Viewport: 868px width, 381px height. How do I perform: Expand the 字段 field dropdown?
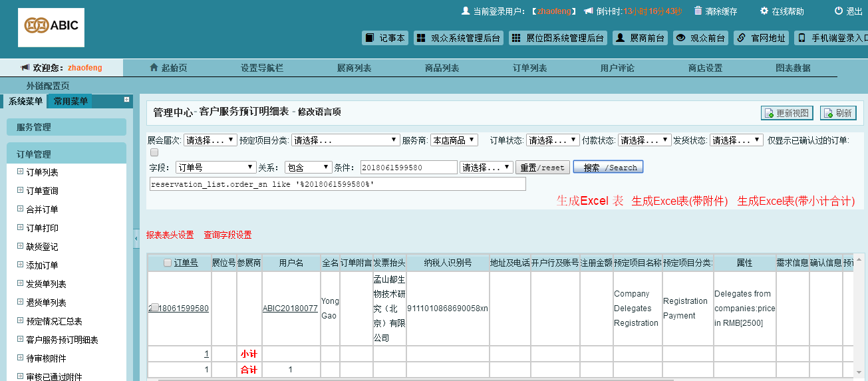[x=216, y=168]
